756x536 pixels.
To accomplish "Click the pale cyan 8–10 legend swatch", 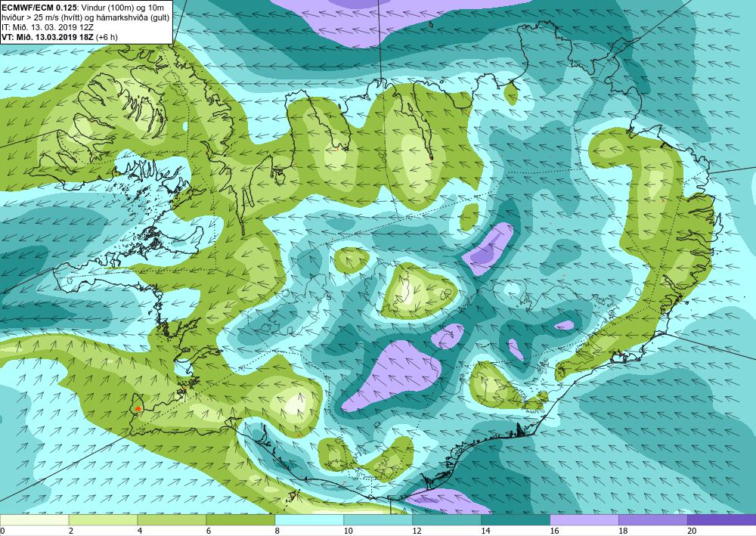I will pos(309,520).
